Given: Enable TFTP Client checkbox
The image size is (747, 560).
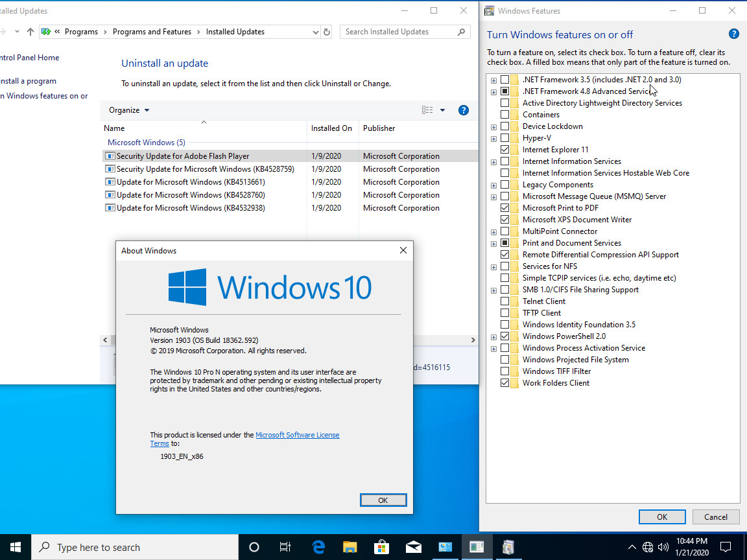Looking at the screenshot, I should (x=505, y=313).
